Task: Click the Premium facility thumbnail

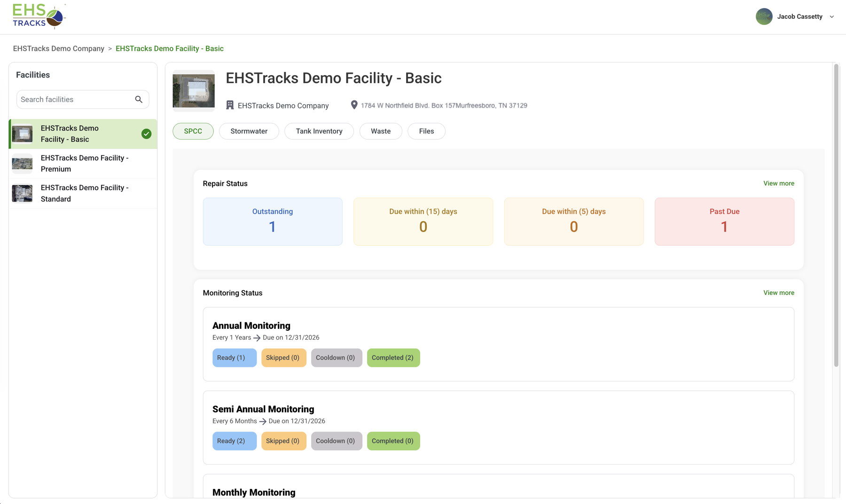Action: (x=22, y=163)
